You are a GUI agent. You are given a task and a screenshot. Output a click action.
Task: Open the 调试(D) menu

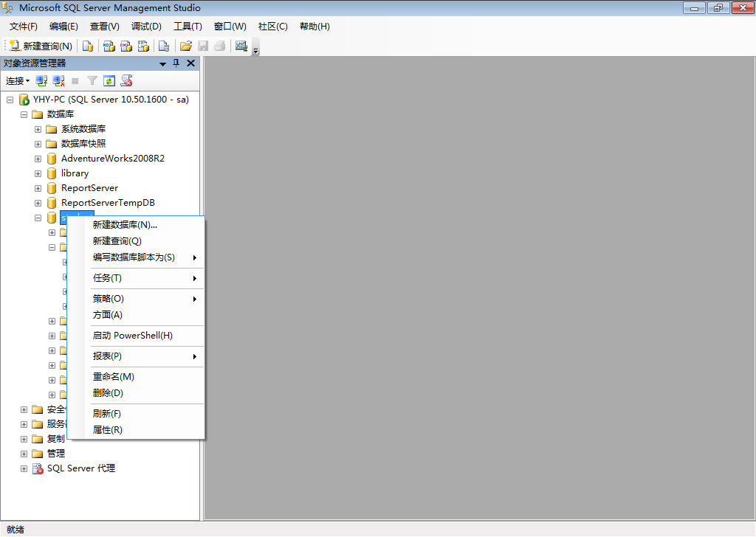147,27
